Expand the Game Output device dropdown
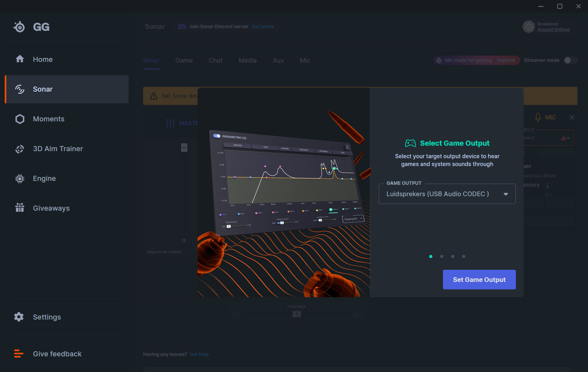The width and height of the screenshot is (588, 372). [x=447, y=194]
